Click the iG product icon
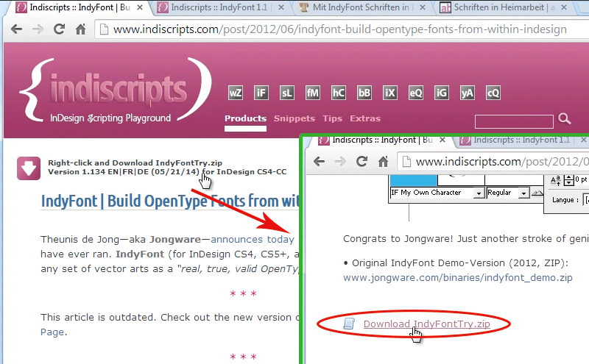 pos(441,93)
